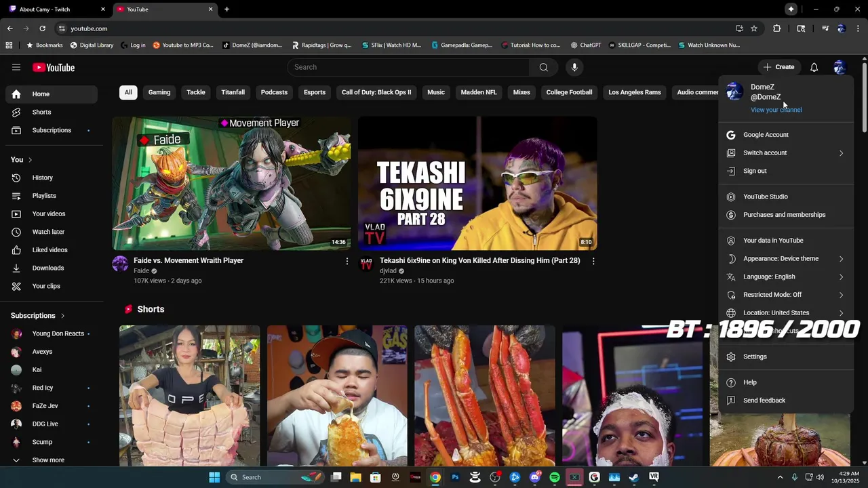Click the Windows taskbar search box
The image size is (868, 488).
[276, 477]
